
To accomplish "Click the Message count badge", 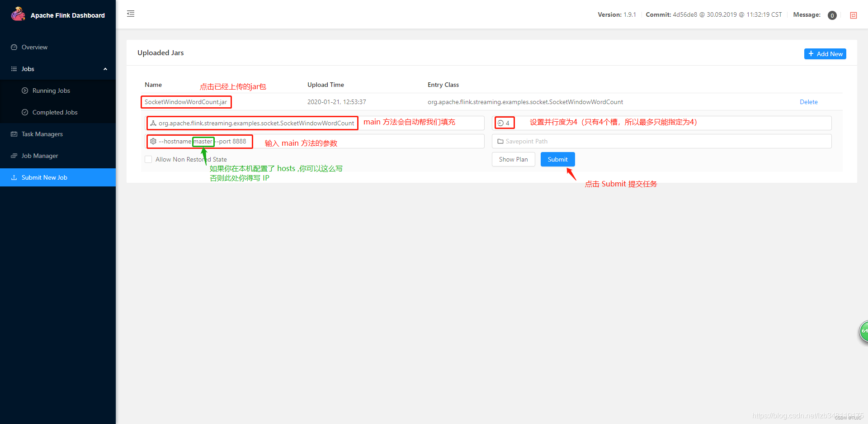I will click(x=832, y=15).
